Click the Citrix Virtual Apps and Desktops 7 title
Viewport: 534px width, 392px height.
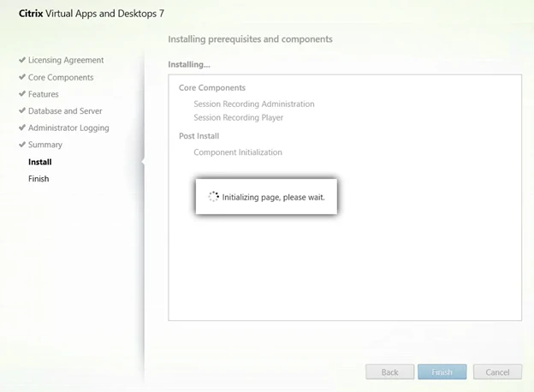(92, 14)
